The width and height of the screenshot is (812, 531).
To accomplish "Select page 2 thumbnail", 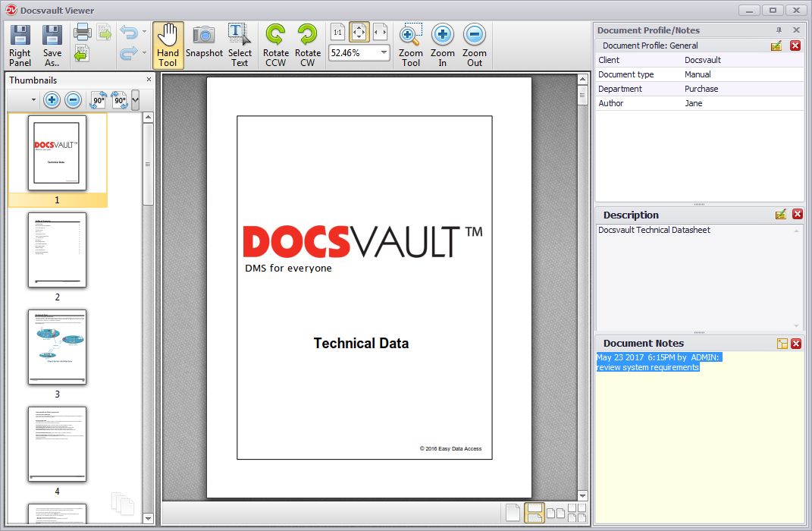I will point(57,250).
